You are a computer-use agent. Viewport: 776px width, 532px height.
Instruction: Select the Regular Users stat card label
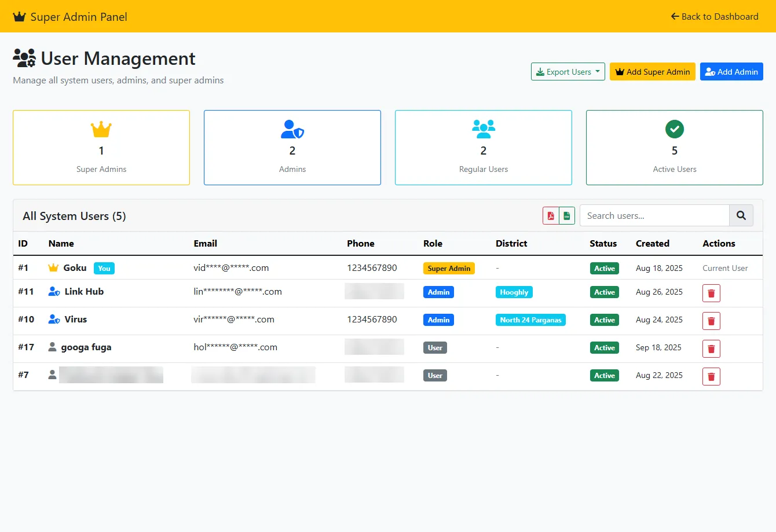click(x=484, y=169)
